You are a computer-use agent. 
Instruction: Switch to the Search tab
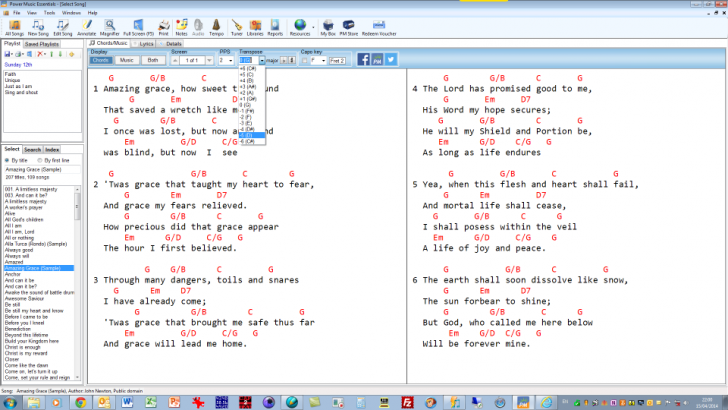32,150
